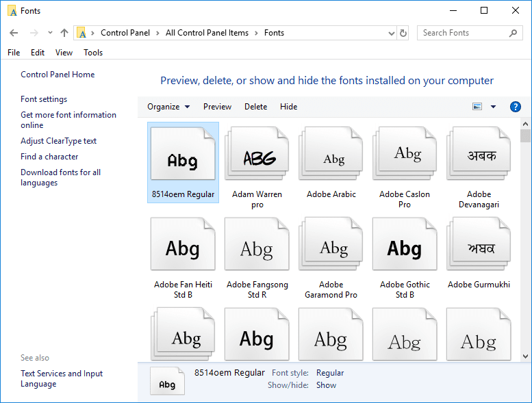This screenshot has width=532, height=403.
Task: Click the Search Fonts input field
Action: pos(464,33)
